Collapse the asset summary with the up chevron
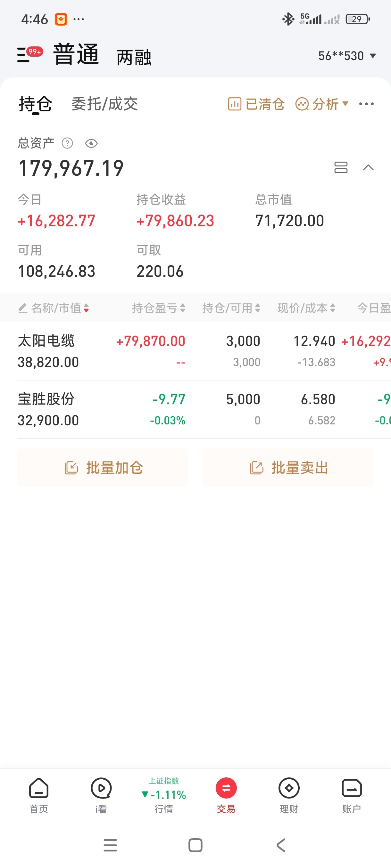The width and height of the screenshot is (391, 868). click(368, 167)
